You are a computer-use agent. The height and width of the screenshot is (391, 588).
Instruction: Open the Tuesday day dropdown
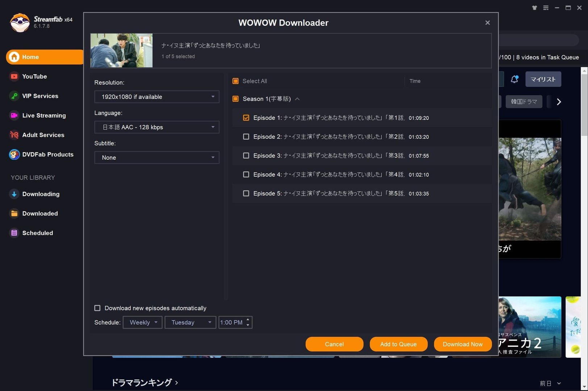tap(190, 322)
